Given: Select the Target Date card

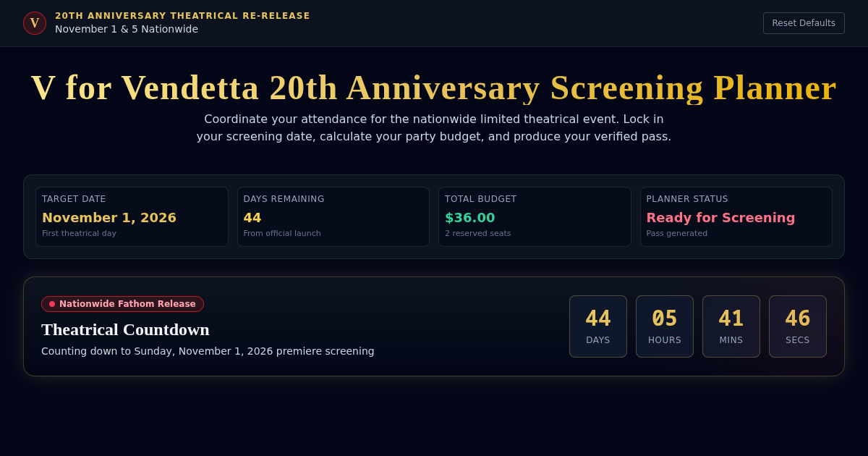Looking at the screenshot, I should click(132, 216).
